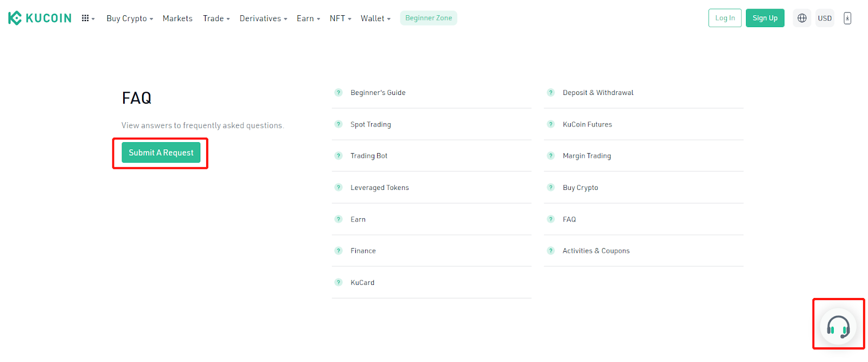Go to Markets in the top navigation

pos(177,18)
